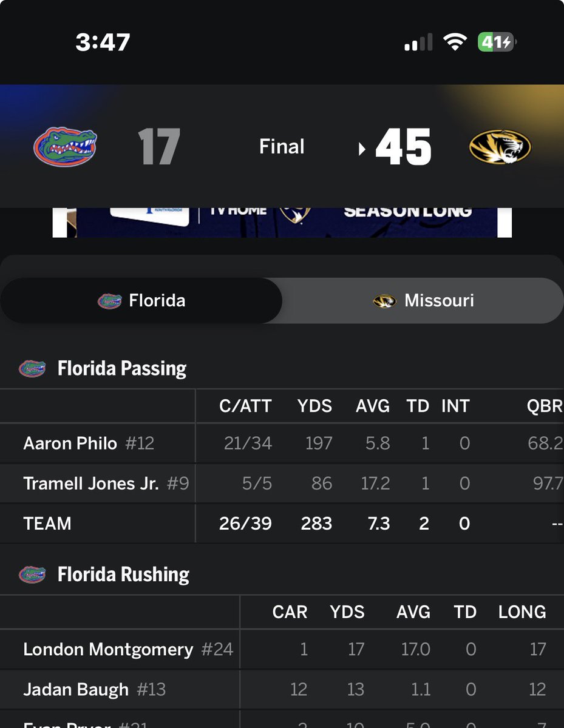564x728 pixels.
Task: Tap the C/ATT column header
Action: pos(245,406)
